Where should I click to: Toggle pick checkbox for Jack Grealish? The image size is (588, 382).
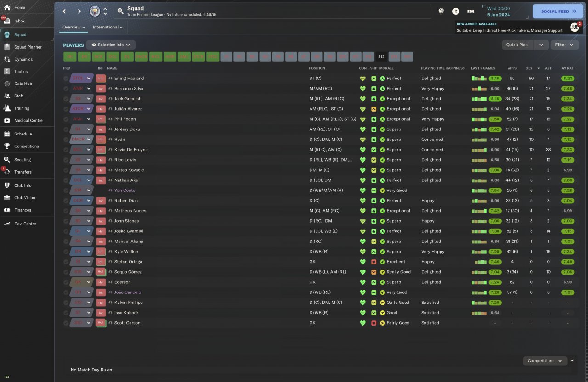pyautogui.click(x=66, y=99)
